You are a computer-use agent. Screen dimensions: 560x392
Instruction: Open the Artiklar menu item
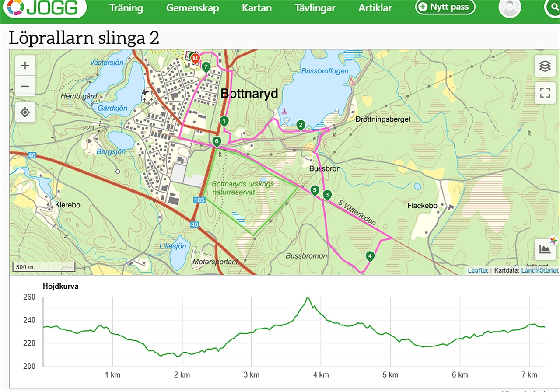click(375, 8)
